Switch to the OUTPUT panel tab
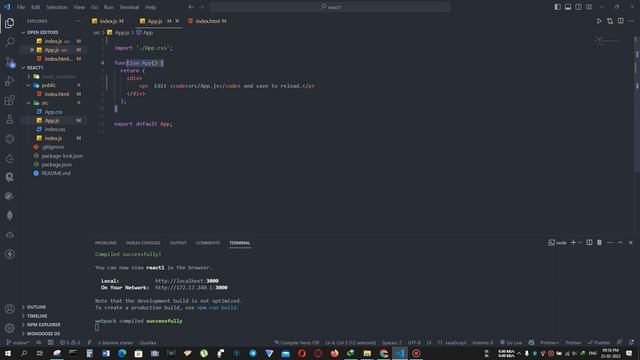The image size is (640, 360). tap(178, 243)
